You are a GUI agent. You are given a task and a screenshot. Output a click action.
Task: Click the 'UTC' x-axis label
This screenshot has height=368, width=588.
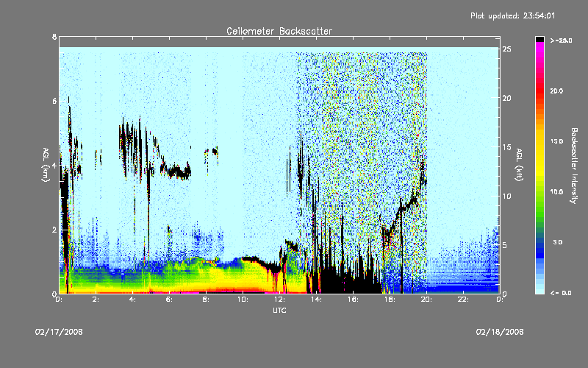[x=279, y=310]
